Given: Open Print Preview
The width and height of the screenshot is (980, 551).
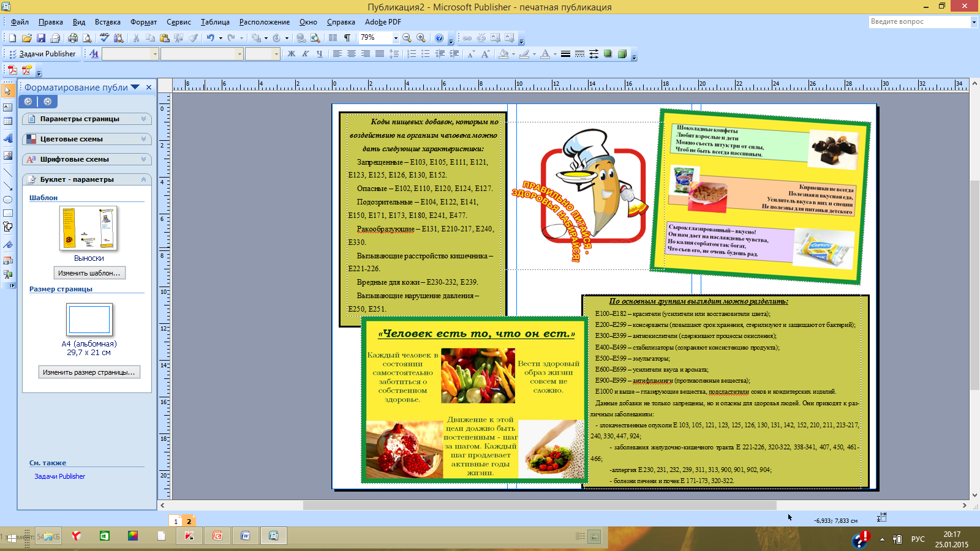Looking at the screenshot, I should click(x=87, y=38).
